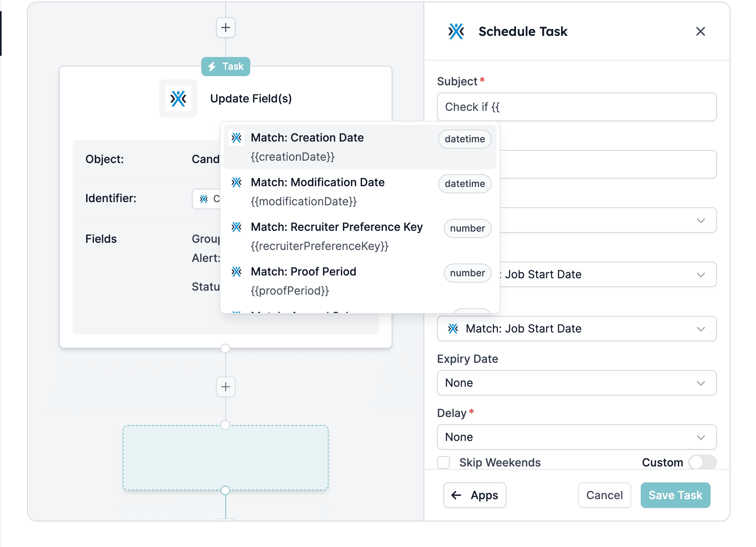Click the Object: label in the card
The height and width of the screenshot is (547, 756).
pos(104,159)
